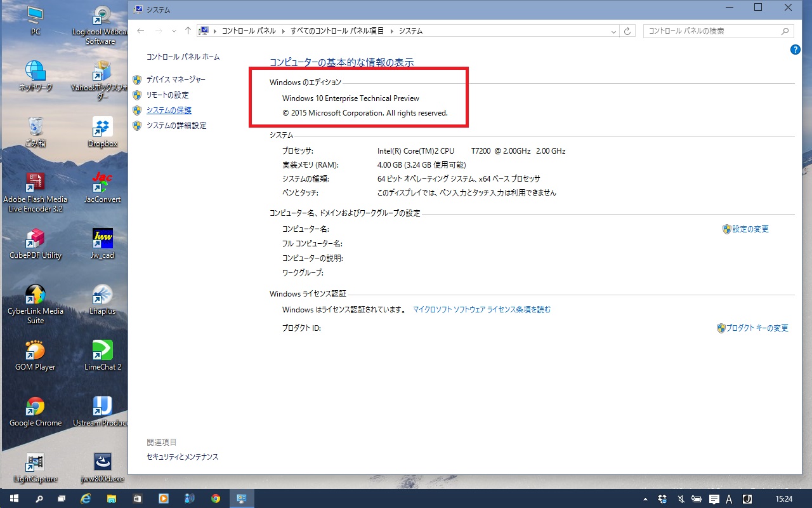Click プロダクト キーの変更 link
The width and height of the screenshot is (812, 508).
tap(757, 328)
